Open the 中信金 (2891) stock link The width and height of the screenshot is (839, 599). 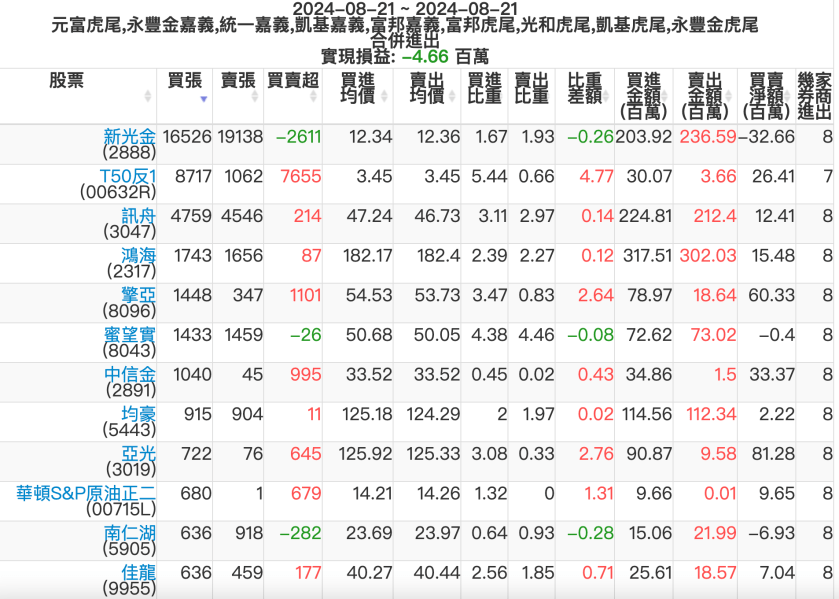click(130, 374)
